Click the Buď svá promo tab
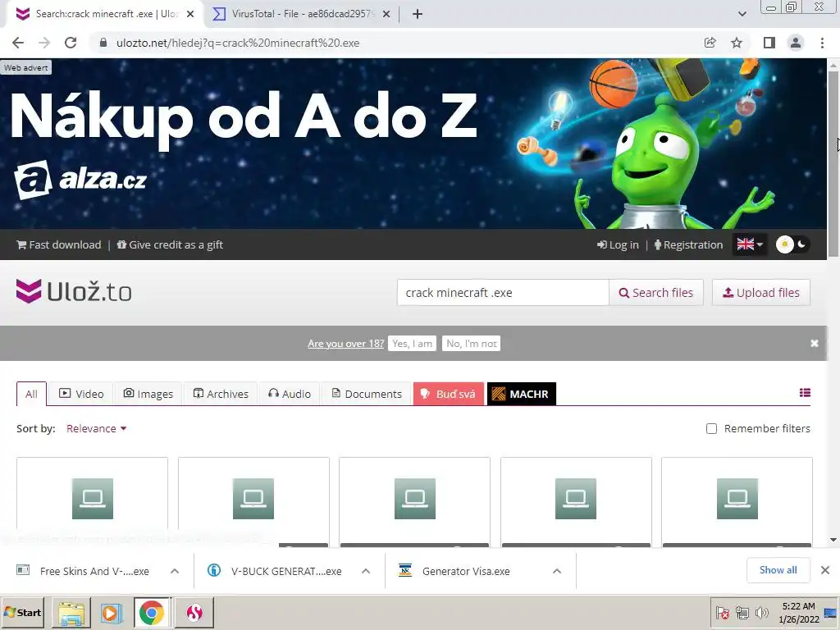 tap(449, 394)
